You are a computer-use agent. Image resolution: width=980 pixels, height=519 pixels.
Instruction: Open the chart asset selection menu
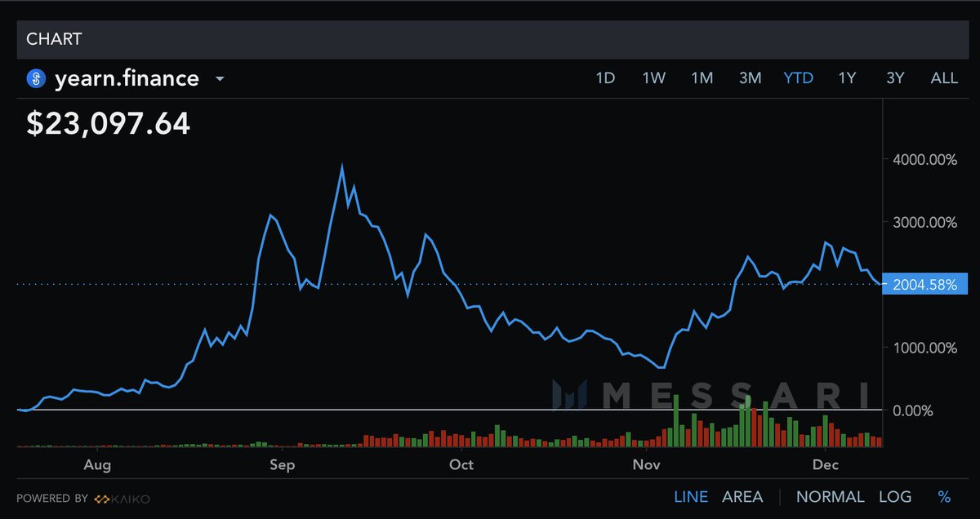tap(127, 78)
